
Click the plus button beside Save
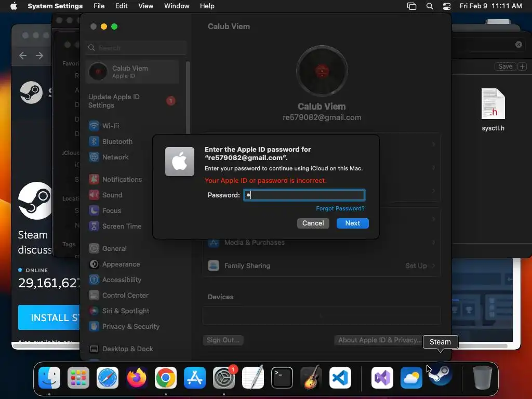tap(523, 66)
